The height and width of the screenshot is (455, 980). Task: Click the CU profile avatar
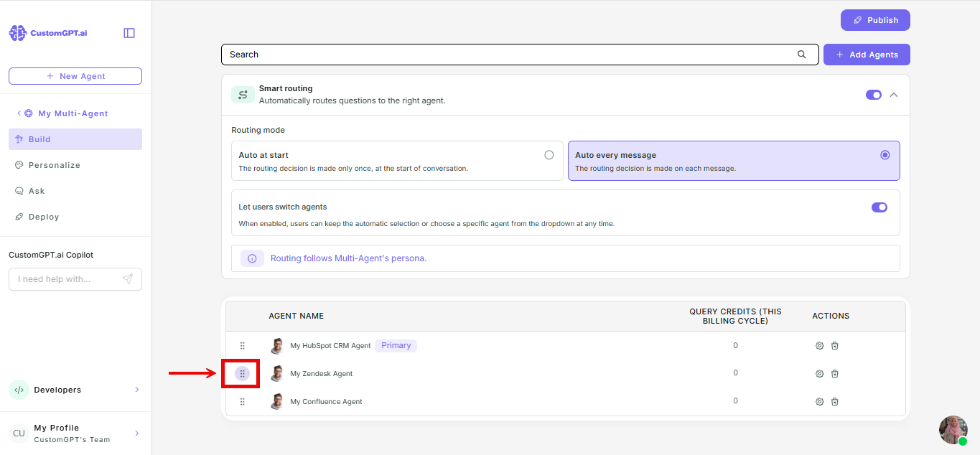19,433
